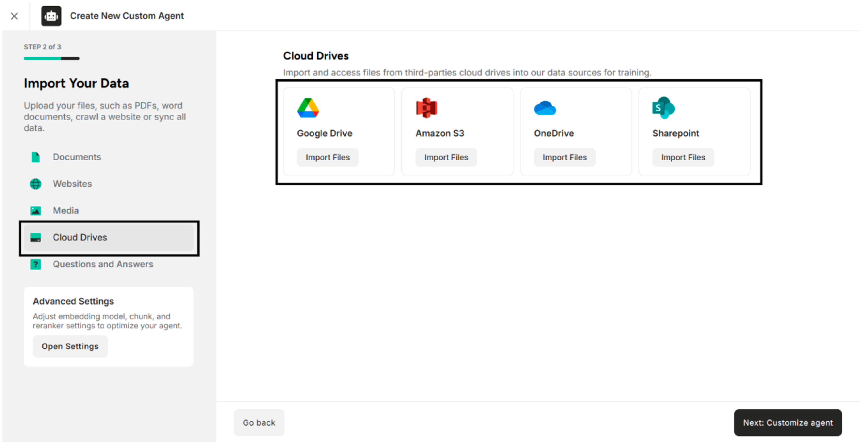Click Go back

pos(259,422)
